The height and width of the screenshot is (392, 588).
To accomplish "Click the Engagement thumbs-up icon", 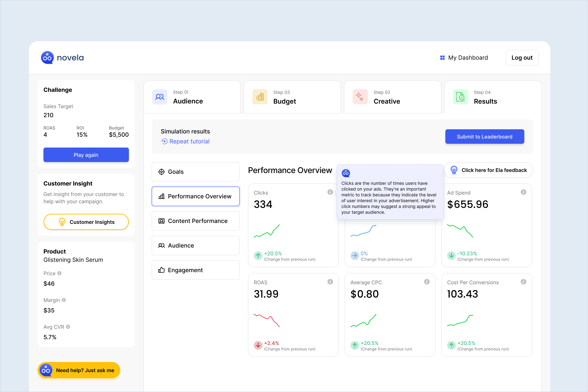I will 161,270.
